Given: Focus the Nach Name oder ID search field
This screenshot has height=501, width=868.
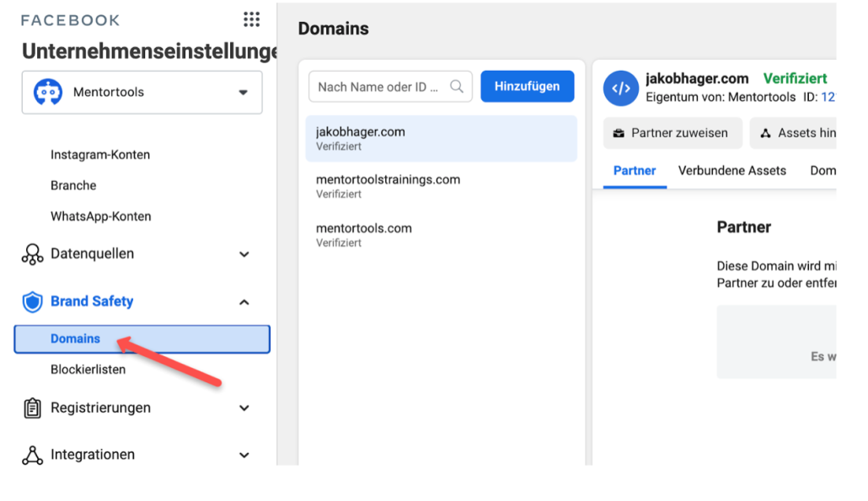Looking at the screenshot, I should 390,86.
